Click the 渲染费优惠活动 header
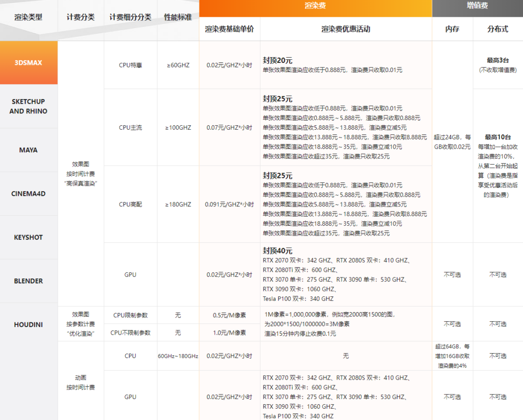523x420 pixels. pyautogui.click(x=346, y=29)
